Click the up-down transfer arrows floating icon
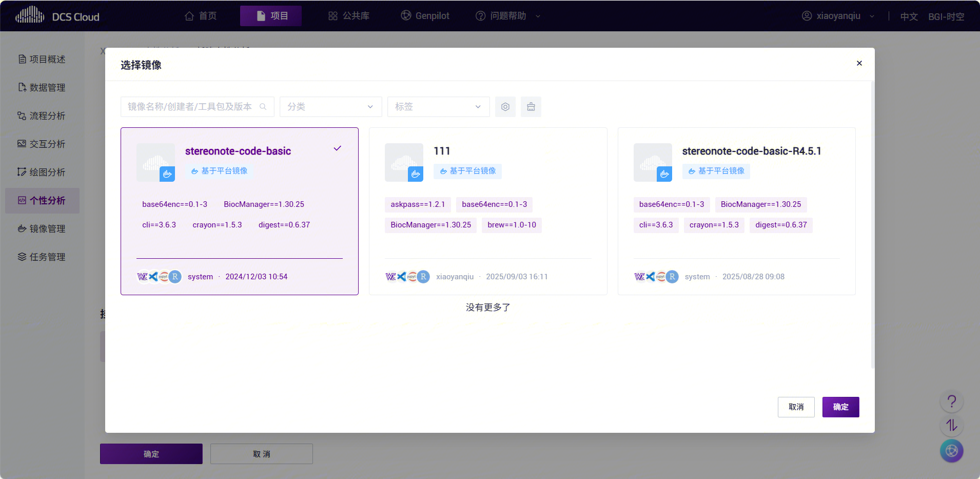Viewport: 980px width, 479px height. coord(951,425)
